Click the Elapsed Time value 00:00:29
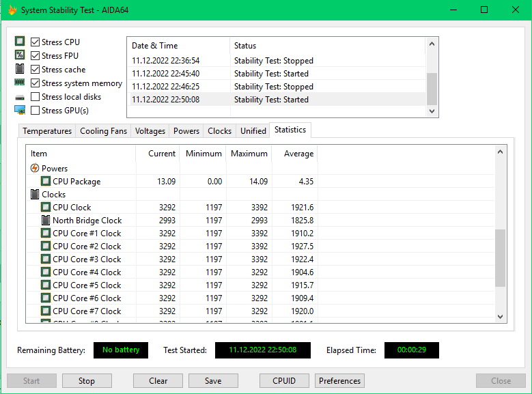Screen dimensions: 532x394 [412, 350]
